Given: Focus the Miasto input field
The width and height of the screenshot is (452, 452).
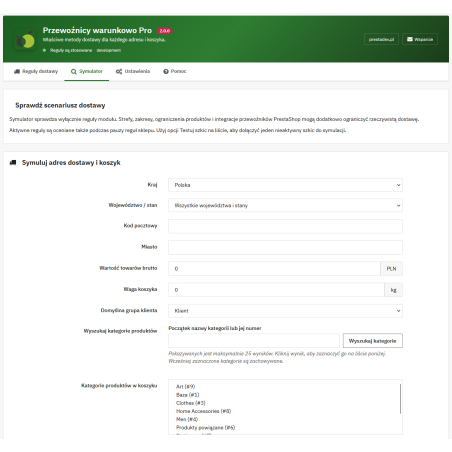Looking at the screenshot, I should coord(285,247).
